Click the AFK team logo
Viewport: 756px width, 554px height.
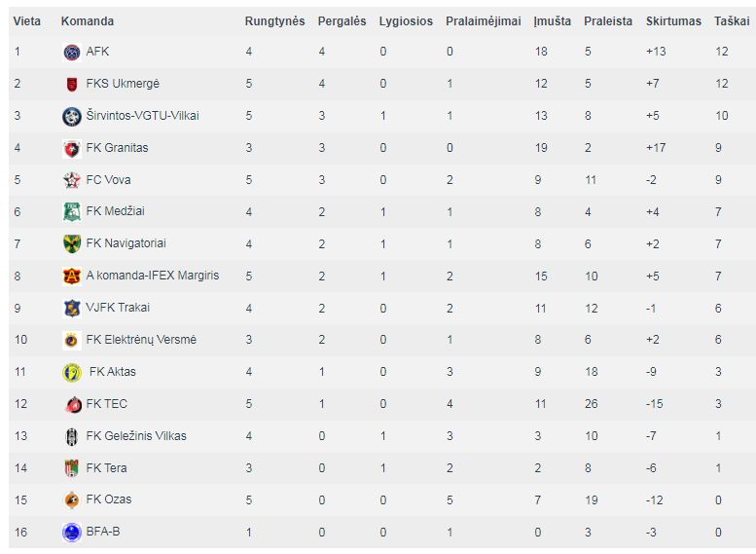tap(72, 52)
